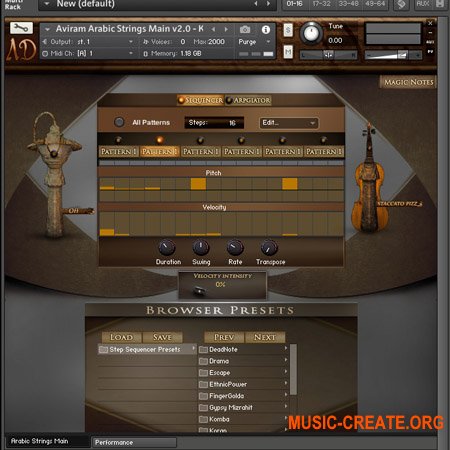Expand the Drama preset folder arrow
Screen dimensions: 450x450
pyautogui.click(x=286, y=360)
